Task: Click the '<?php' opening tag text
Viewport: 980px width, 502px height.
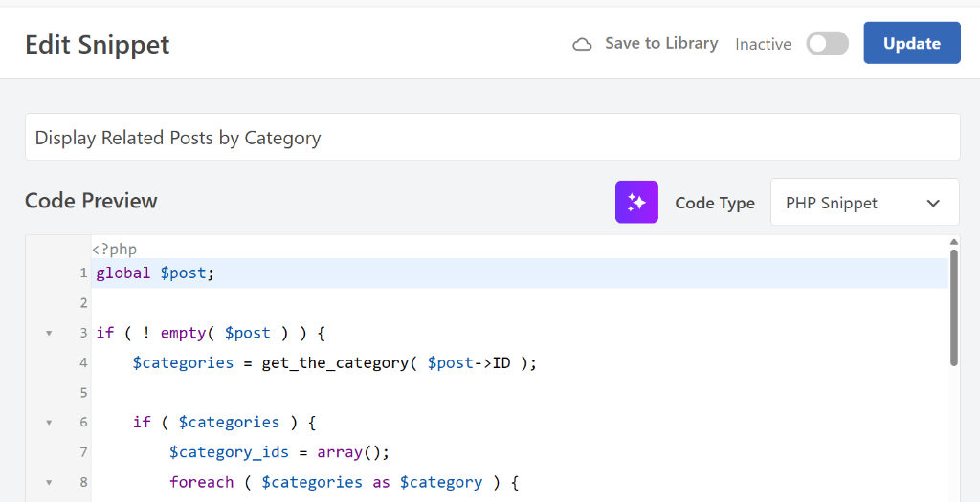Action: (x=115, y=250)
